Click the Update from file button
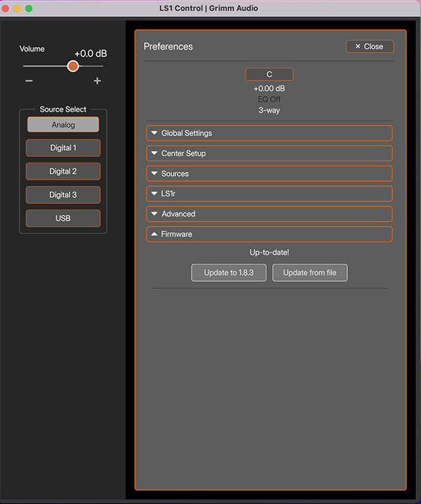 point(309,273)
